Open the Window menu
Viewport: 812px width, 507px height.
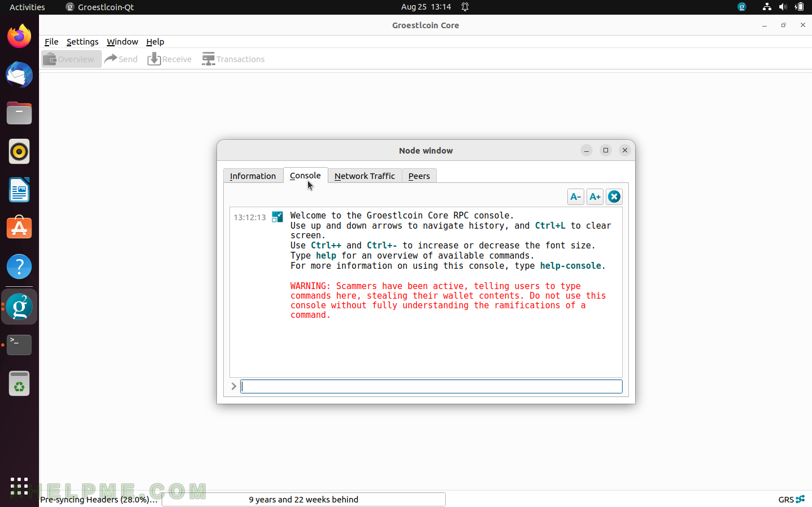(x=123, y=42)
